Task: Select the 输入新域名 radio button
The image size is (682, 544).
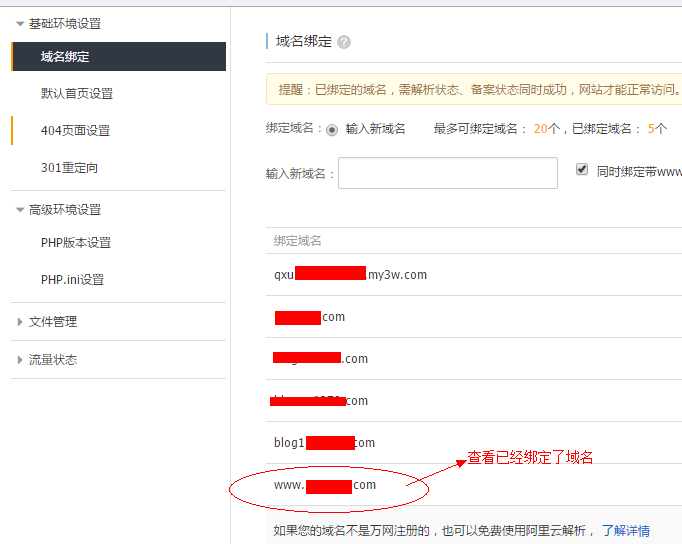Action: tap(332, 130)
